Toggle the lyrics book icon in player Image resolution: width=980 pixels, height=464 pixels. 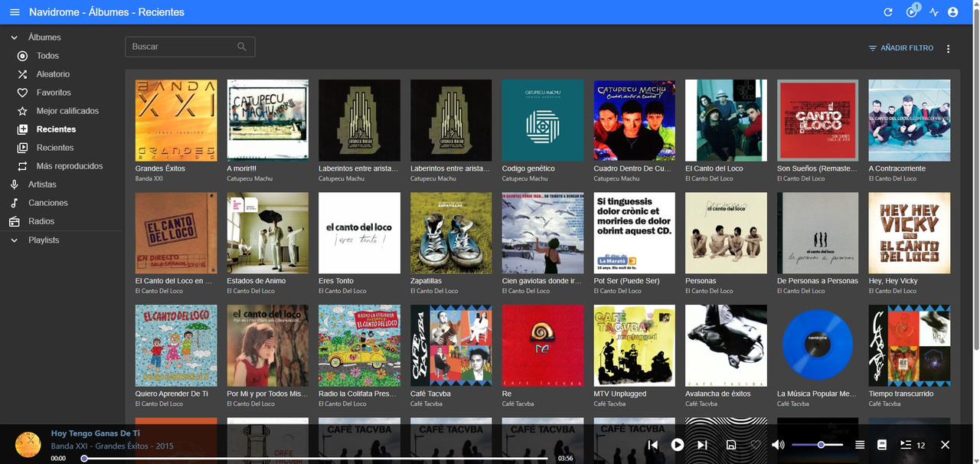click(882, 445)
